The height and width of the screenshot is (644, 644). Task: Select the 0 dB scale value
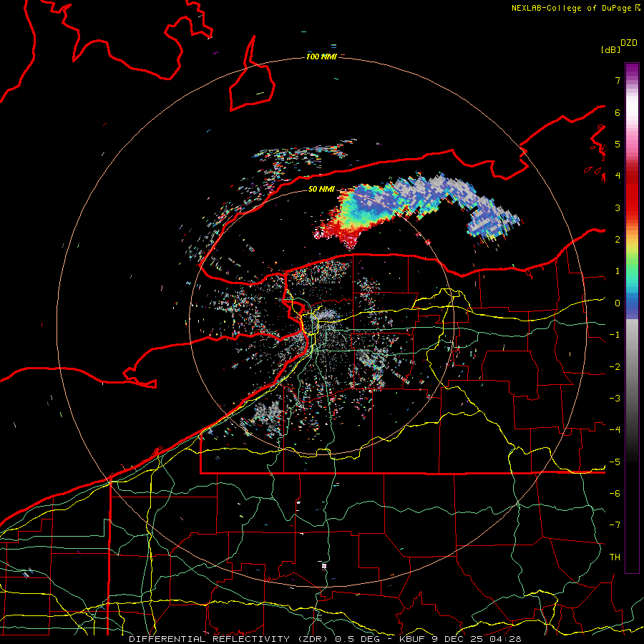tap(618, 303)
